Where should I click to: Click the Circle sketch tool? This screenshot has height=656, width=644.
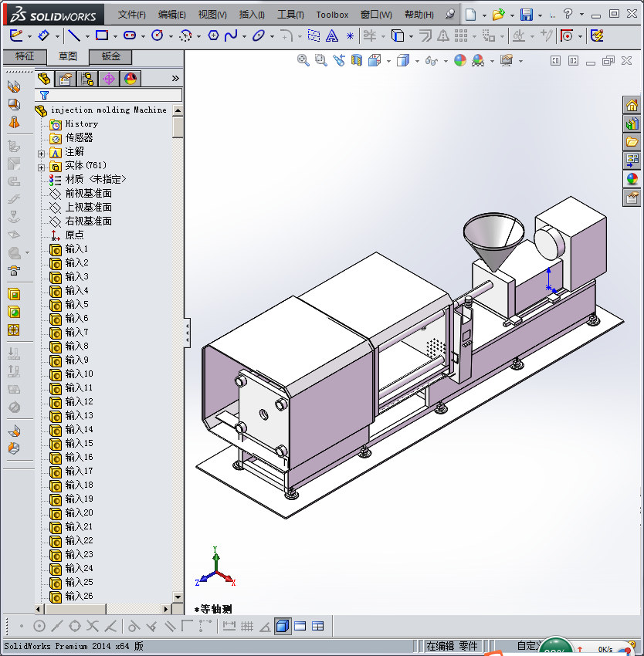point(158,36)
